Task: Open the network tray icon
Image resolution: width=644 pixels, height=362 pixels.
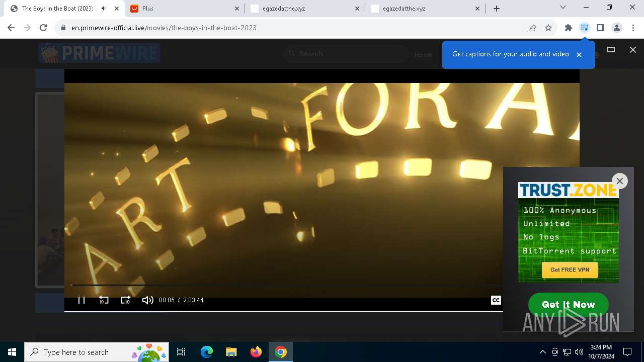Action: [x=567, y=352]
